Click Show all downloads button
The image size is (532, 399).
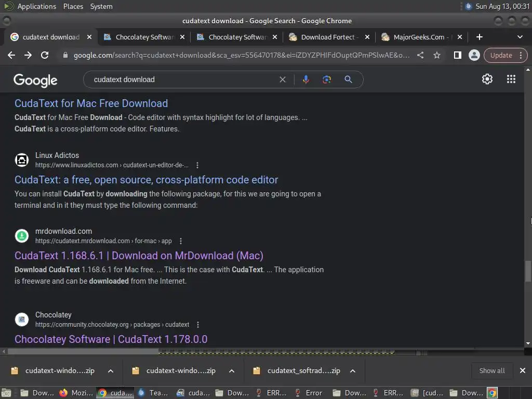491,370
